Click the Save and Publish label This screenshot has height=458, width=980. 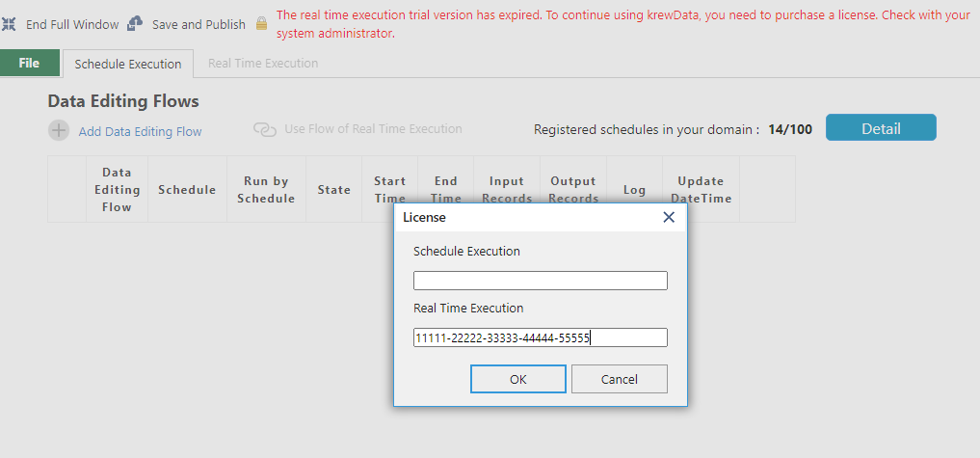tap(199, 24)
